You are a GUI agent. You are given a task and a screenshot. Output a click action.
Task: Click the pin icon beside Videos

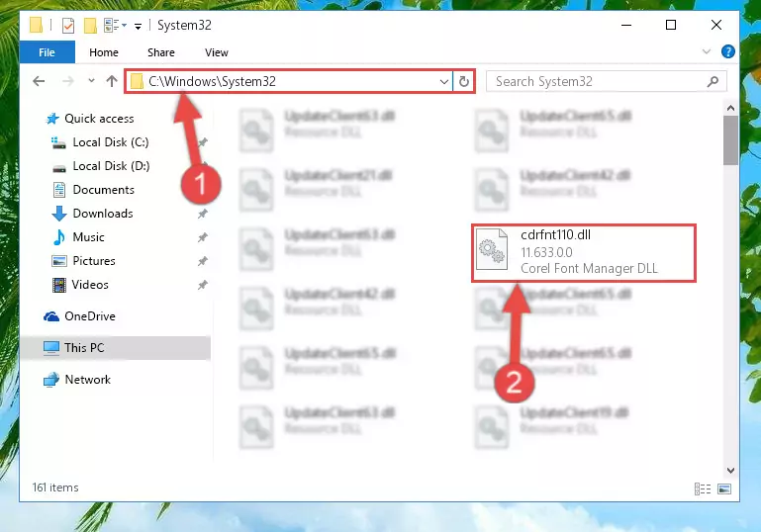click(203, 285)
